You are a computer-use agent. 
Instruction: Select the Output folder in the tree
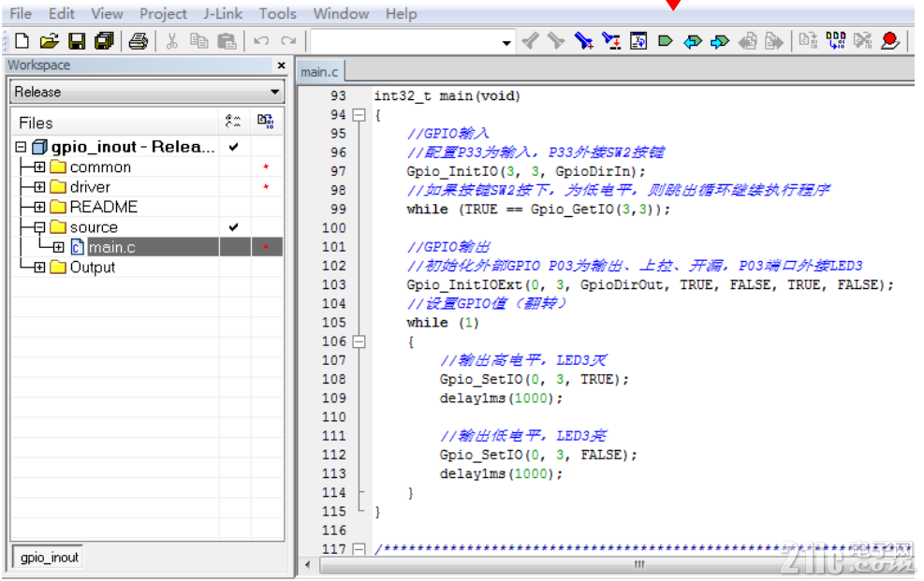coord(93,268)
